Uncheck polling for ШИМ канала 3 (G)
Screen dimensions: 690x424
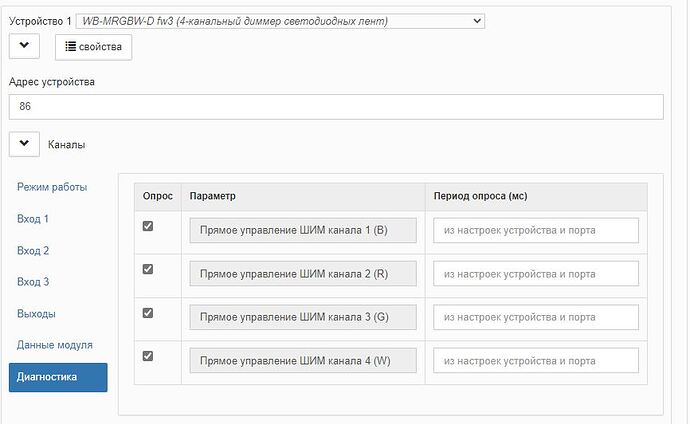(148, 313)
